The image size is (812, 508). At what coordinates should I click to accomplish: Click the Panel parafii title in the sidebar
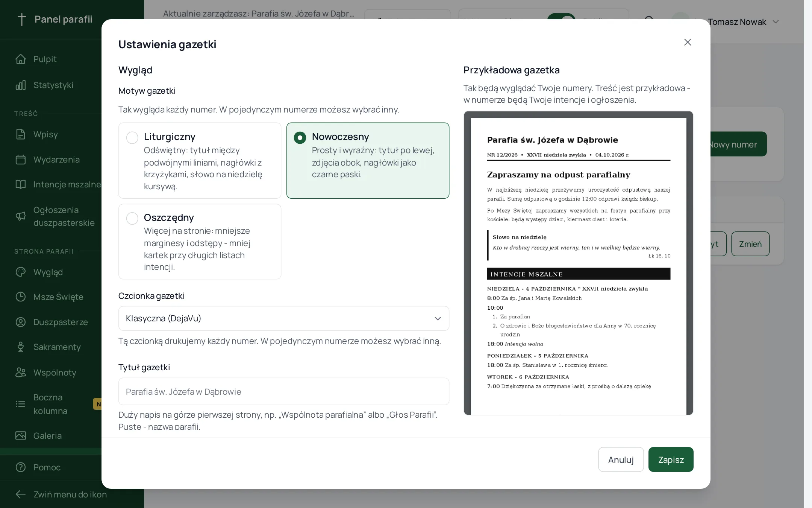pyautogui.click(x=63, y=19)
